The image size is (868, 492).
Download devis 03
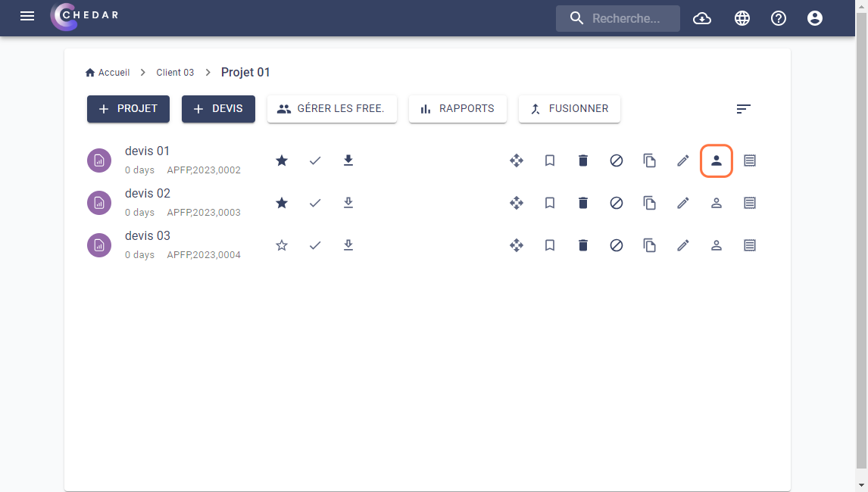(348, 245)
